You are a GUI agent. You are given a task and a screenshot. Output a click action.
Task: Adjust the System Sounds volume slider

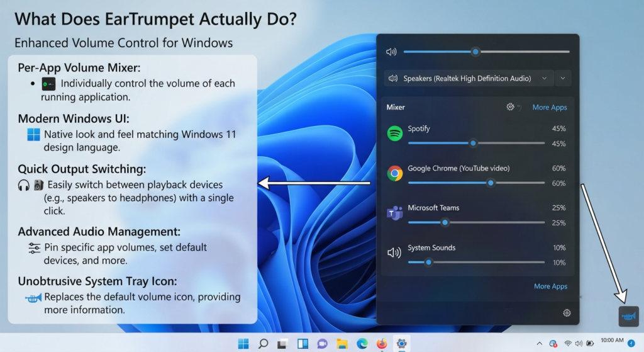coord(476,262)
